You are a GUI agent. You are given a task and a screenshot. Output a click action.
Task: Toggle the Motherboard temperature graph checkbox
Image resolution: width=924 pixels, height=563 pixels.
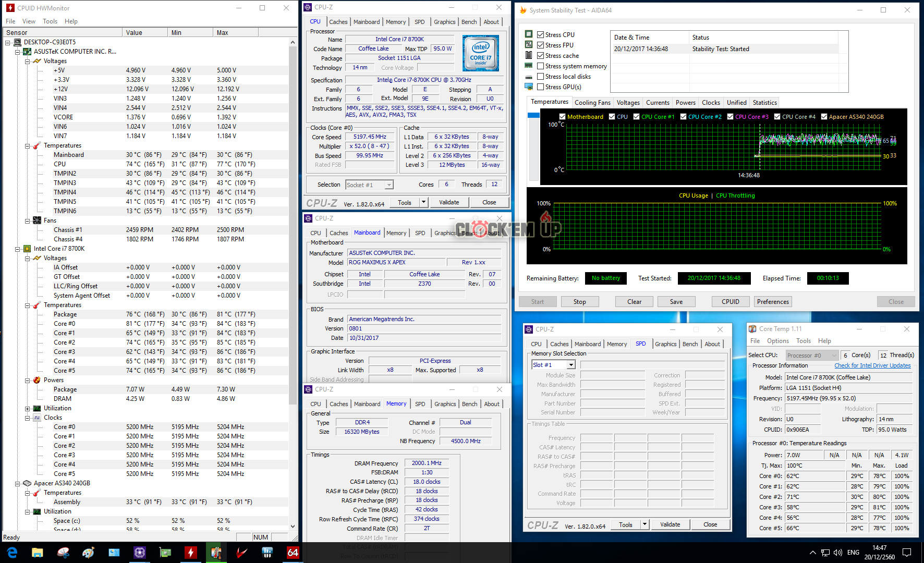562,117
